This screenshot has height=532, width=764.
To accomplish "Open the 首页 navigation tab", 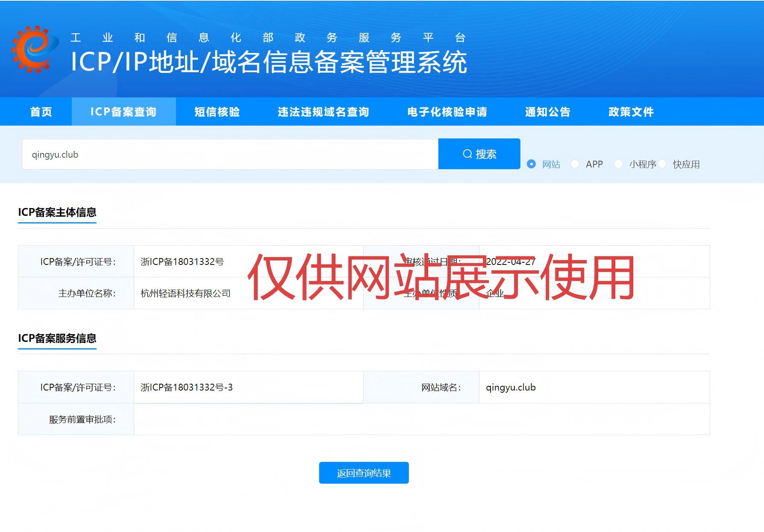I will pyautogui.click(x=41, y=112).
